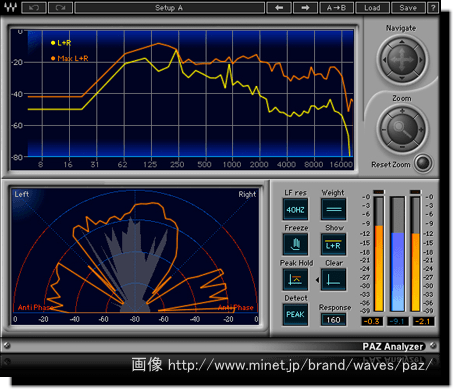This screenshot has height=392, width=456.
Task: Freeze the analyzer display
Action: (x=295, y=245)
